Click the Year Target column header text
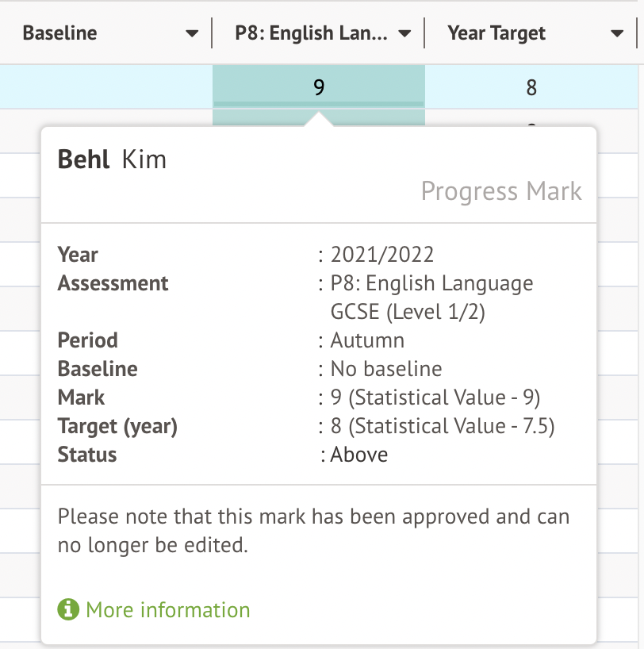This screenshot has height=649, width=644. (496, 33)
